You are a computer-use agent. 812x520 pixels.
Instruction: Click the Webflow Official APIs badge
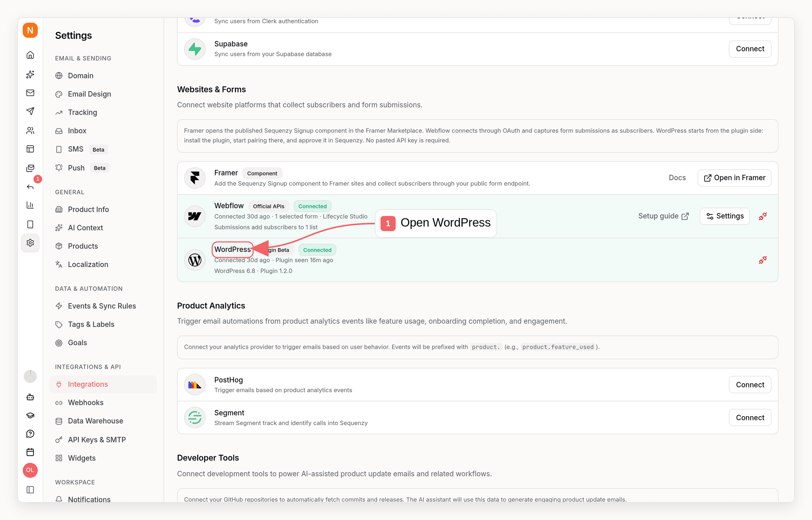(269, 206)
